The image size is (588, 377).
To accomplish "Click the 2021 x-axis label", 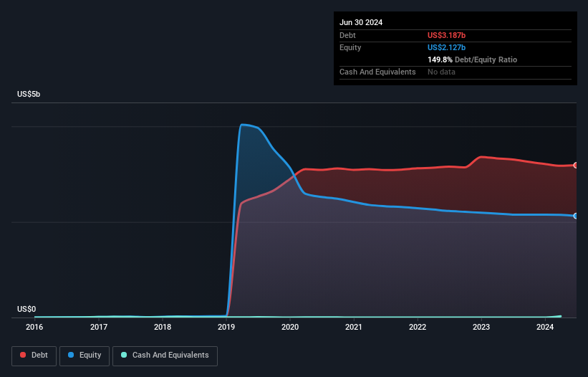I will click(354, 327).
